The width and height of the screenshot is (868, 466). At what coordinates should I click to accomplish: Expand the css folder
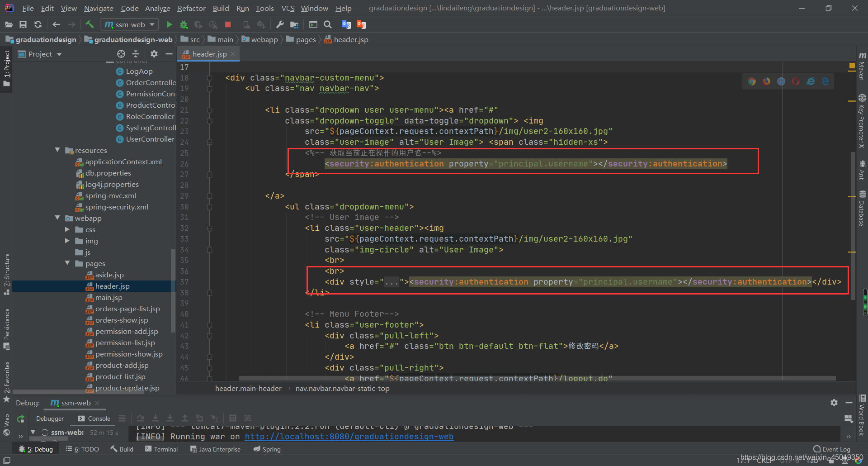coord(67,229)
